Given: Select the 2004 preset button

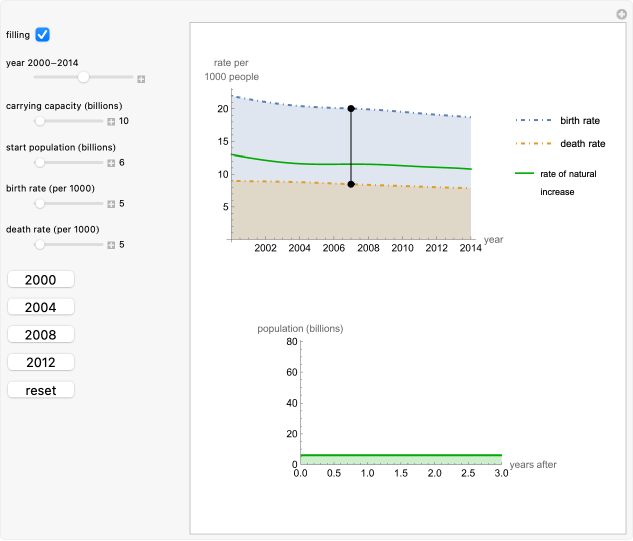Looking at the screenshot, I should click(x=41, y=307).
